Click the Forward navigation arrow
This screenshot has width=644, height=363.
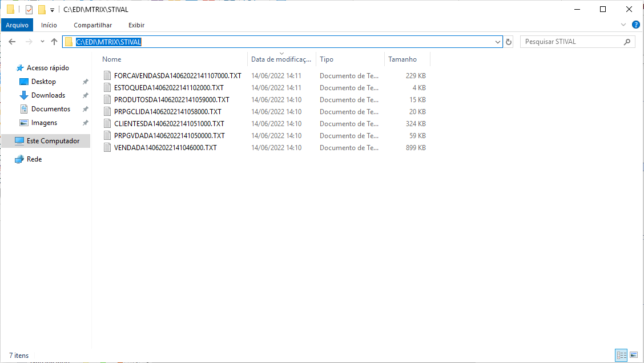pos(29,42)
